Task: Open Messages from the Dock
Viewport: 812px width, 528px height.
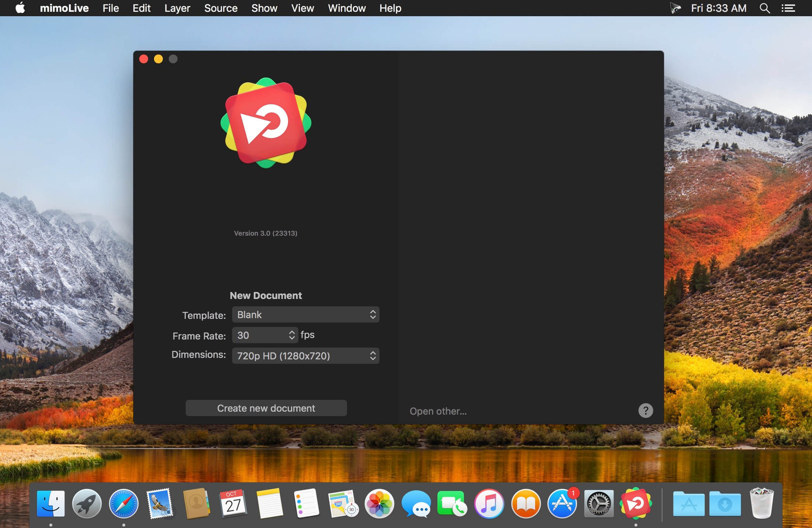Action: tap(416, 503)
